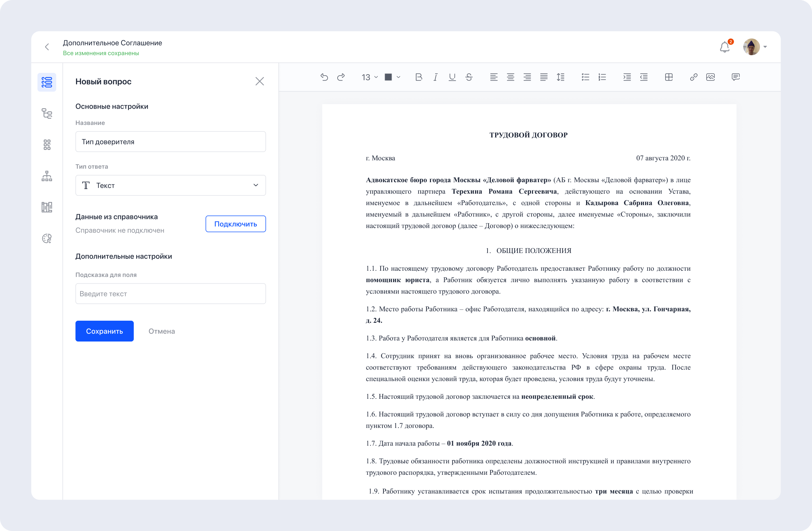The height and width of the screenshot is (531, 812).
Task: Insert a bulleted list
Action: pyautogui.click(x=585, y=77)
